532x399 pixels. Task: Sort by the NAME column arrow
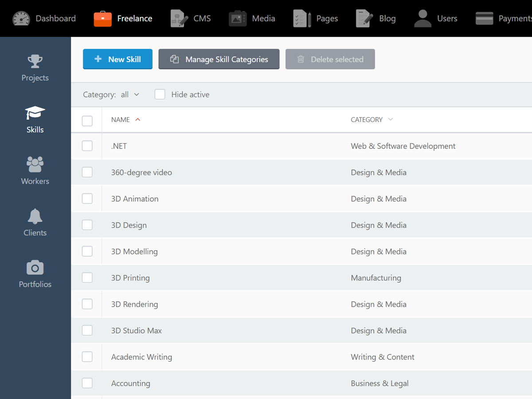click(137, 120)
